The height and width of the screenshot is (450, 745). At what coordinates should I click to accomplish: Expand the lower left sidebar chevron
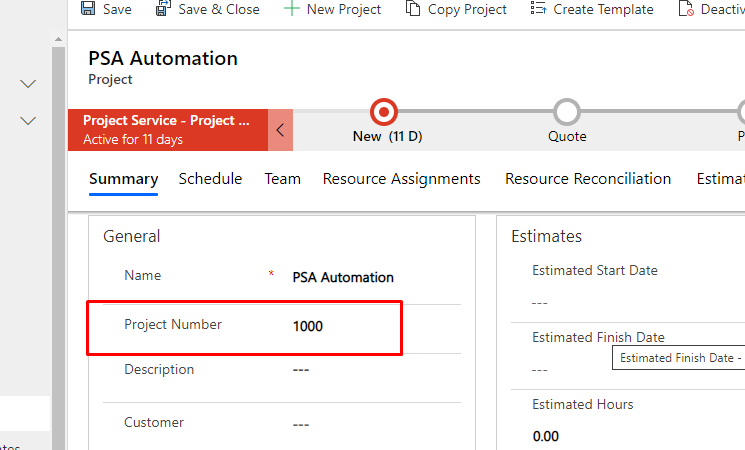pos(28,121)
